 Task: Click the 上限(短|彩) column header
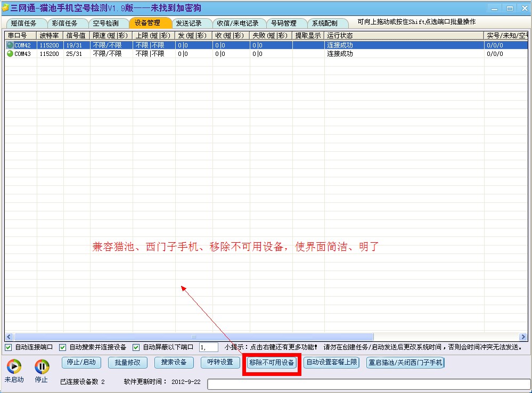tap(154, 36)
